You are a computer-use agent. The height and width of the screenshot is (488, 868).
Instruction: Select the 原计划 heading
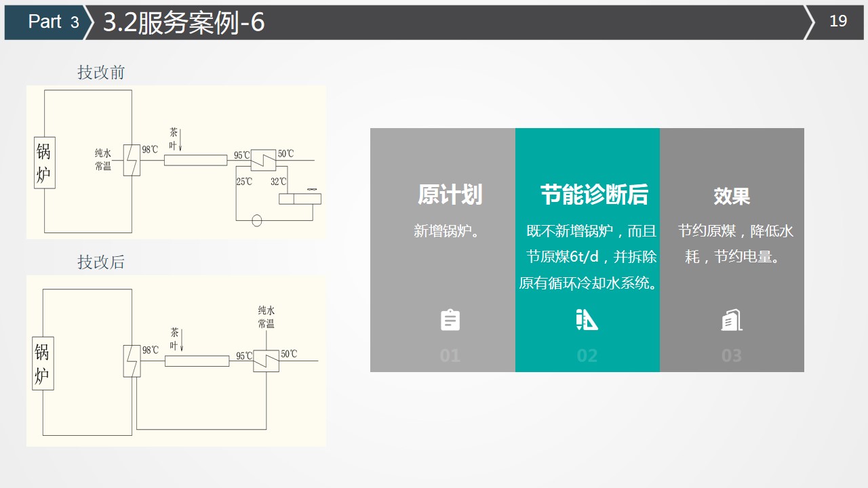tap(450, 195)
